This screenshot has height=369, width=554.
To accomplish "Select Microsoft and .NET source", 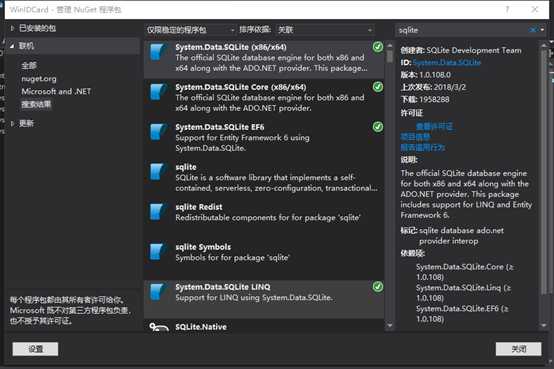I will point(56,92).
